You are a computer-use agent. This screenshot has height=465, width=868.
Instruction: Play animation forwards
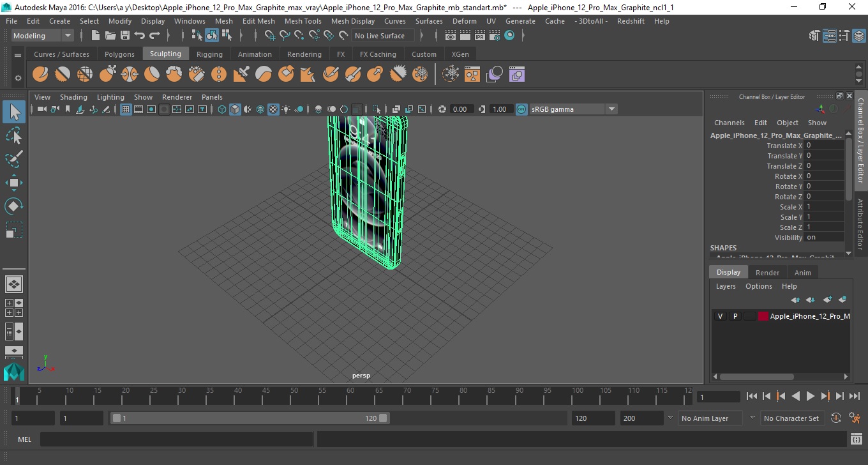tap(810, 397)
